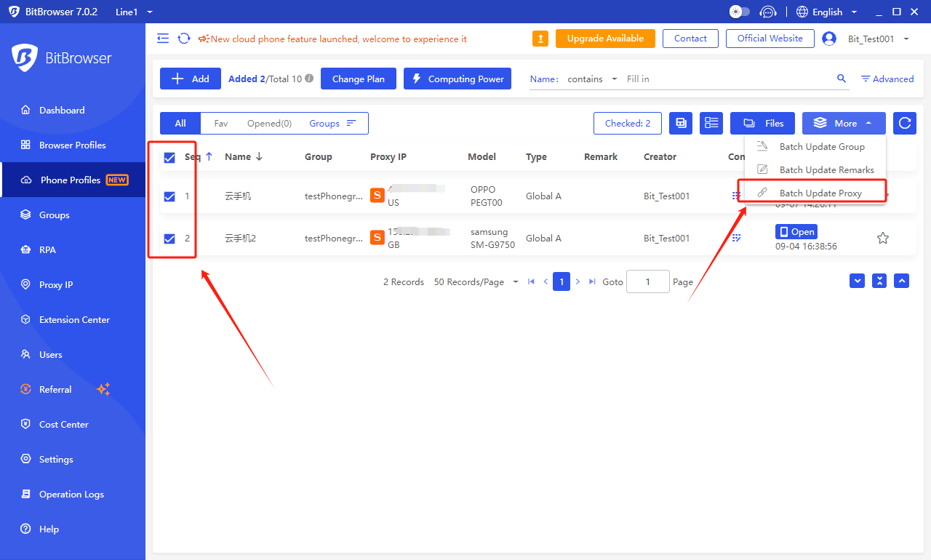Click the customer service headset icon
The image size is (931, 560).
767,12
